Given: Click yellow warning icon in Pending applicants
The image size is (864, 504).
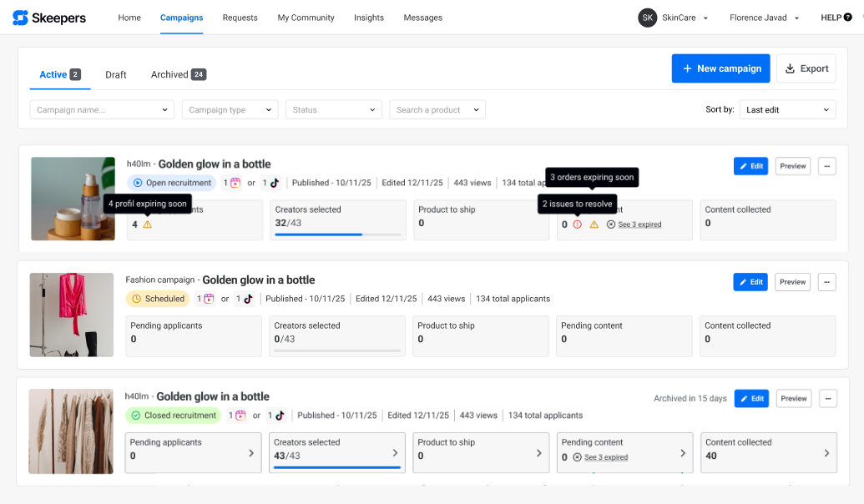Looking at the screenshot, I should [x=148, y=224].
